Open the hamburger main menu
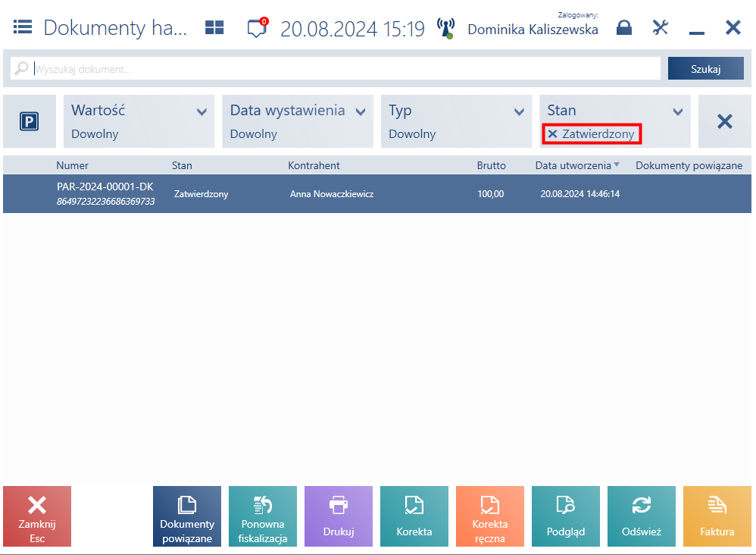The height and width of the screenshot is (555, 756). (23, 27)
